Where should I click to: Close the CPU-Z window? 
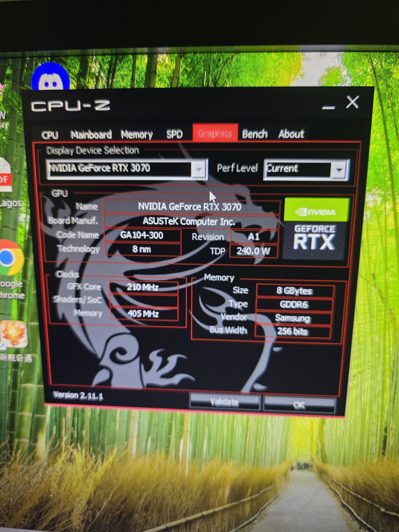pos(352,102)
